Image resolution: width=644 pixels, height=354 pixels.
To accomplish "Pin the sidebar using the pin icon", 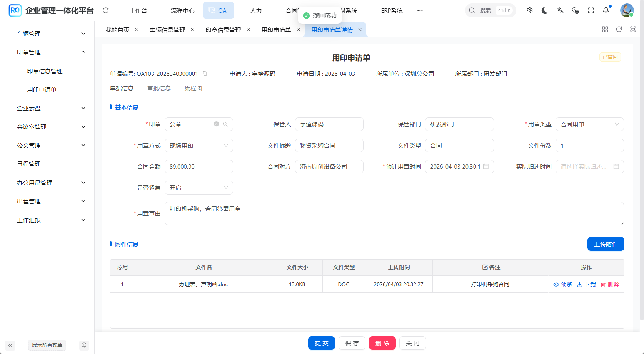I will pos(84,345).
